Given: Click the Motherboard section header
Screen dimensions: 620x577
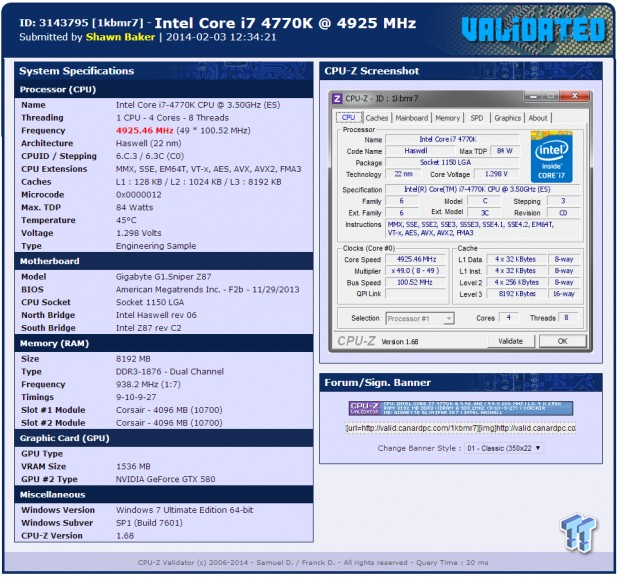Looking at the screenshot, I should point(164,261).
